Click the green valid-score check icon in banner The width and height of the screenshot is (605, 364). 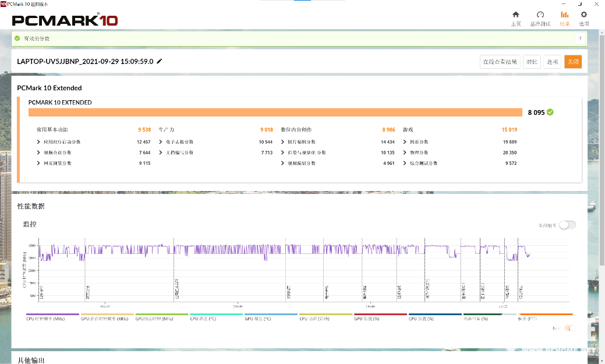click(x=17, y=38)
